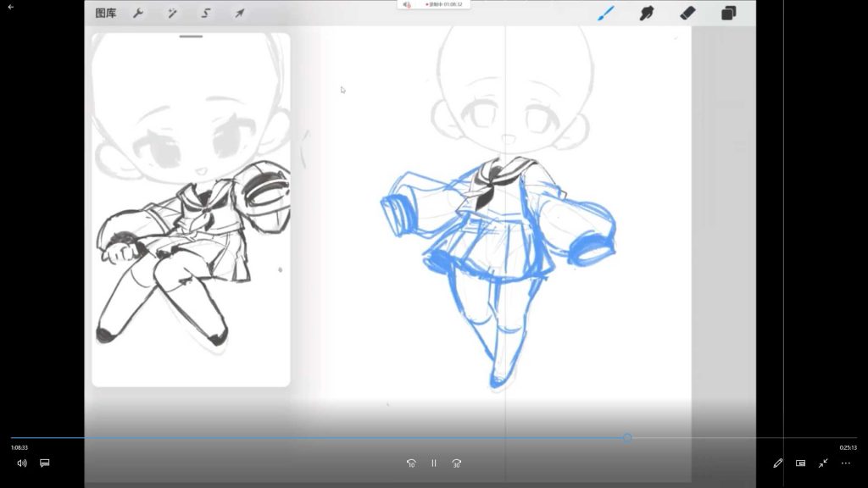Pause the video playback
Viewport: 868px width, 488px height.
click(434, 463)
